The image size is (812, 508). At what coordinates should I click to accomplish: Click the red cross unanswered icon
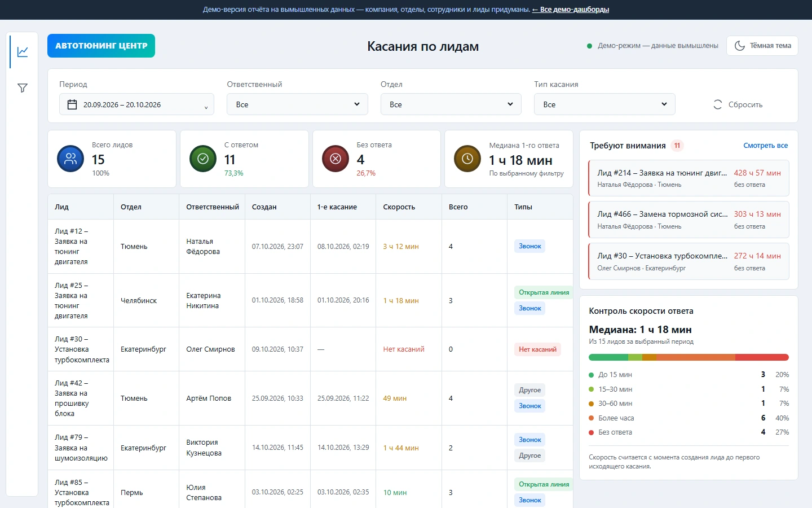[x=336, y=159]
